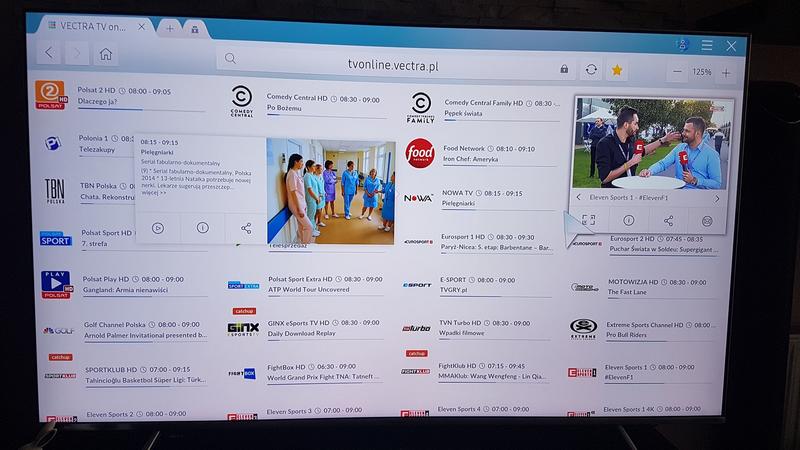Open Eleven Sports 1 '#ElevenF1' entry
The width and height of the screenshot is (800, 450).
click(x=659, y=372)
